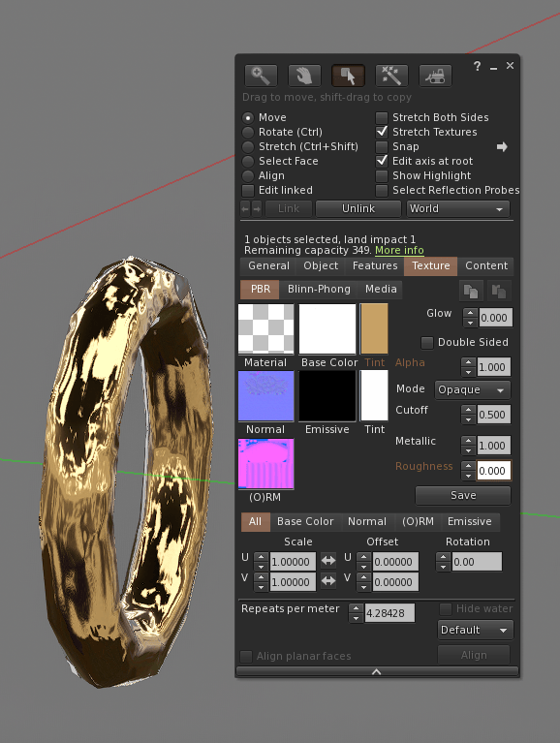Screen dimensions: 560x743
Task: Flip the U scale with arrows icon
Action: coord(327,561)
